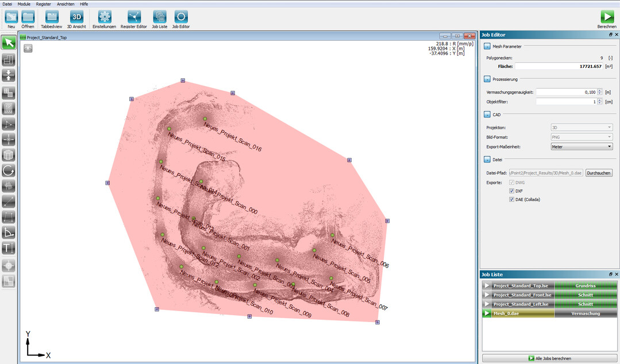Open the Ansichten menu
Screen dimensions: 620x364
pyautogui.click(x=66, y=4)
